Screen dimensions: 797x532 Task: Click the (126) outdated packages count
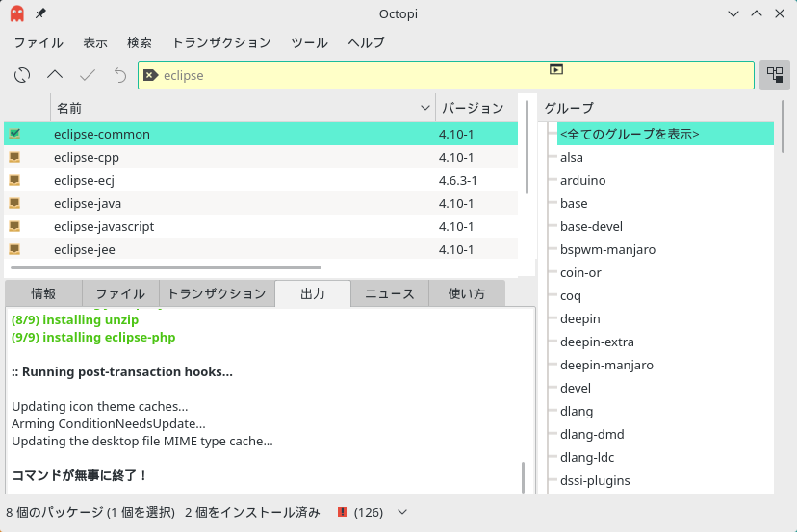[369, 512]
